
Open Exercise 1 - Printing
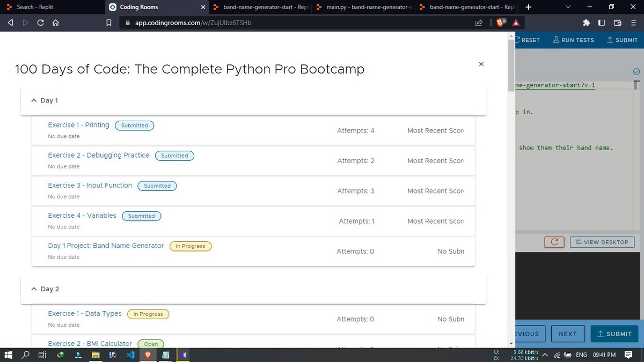[78, 125]
